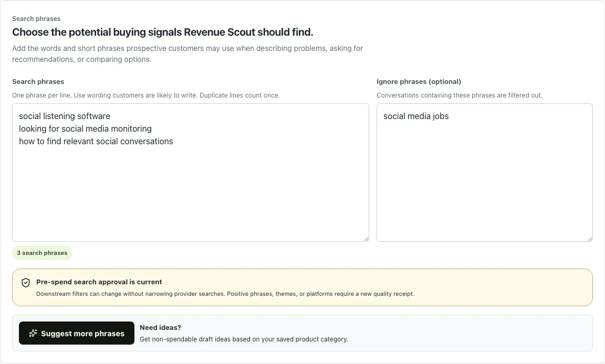Click the 'Ignore phrases (optional)' label

419,82
